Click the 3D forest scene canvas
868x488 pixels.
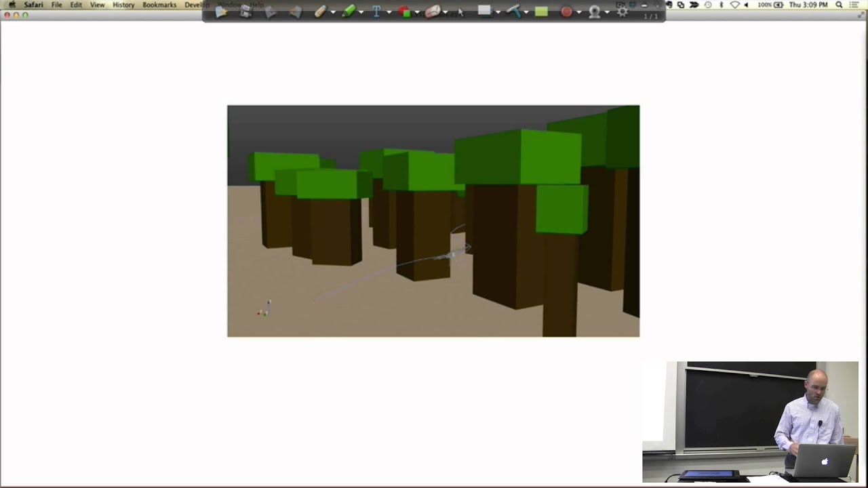(433, 221)
